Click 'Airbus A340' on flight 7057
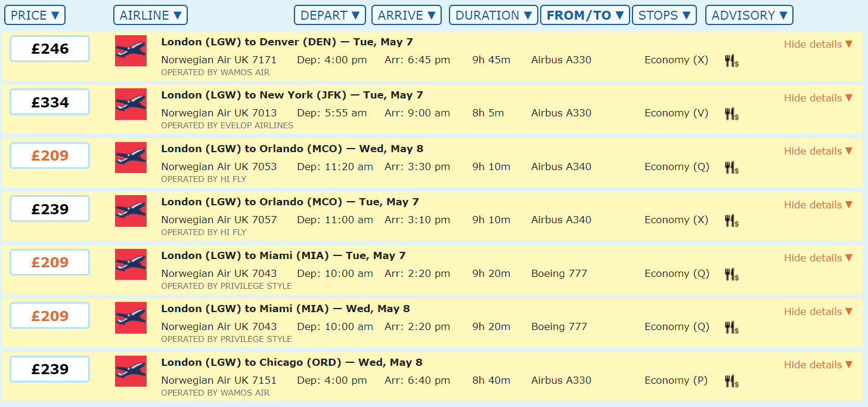This screenshot has height=407, width=868. [562, 220]
